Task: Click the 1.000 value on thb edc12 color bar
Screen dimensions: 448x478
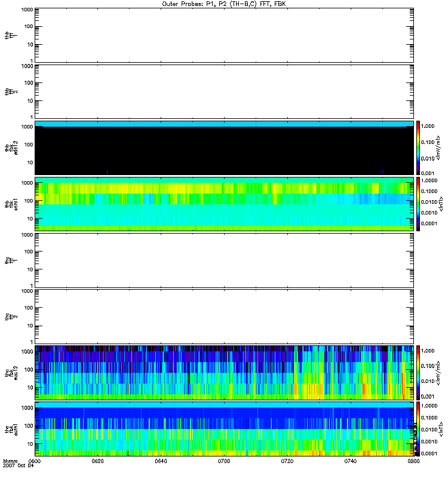Action: coord(428,126)
